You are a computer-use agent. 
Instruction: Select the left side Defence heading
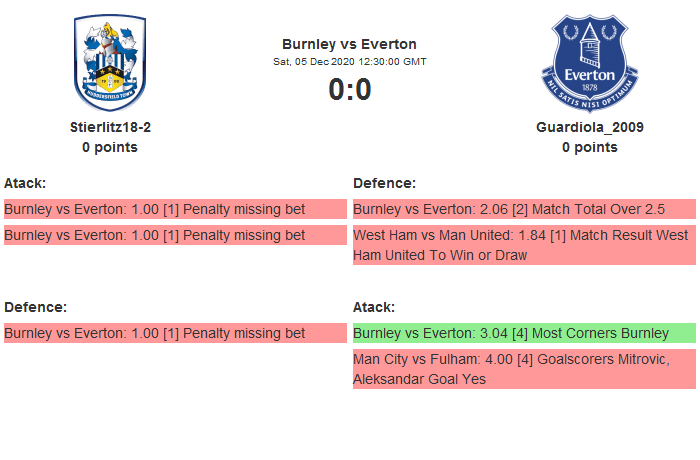(x=35, y=307)
